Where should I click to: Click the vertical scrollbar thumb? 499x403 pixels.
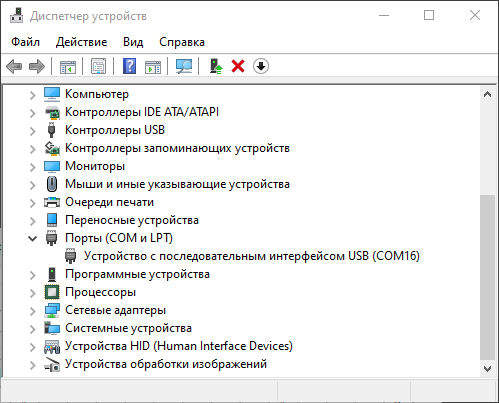(x=487, y=277)
